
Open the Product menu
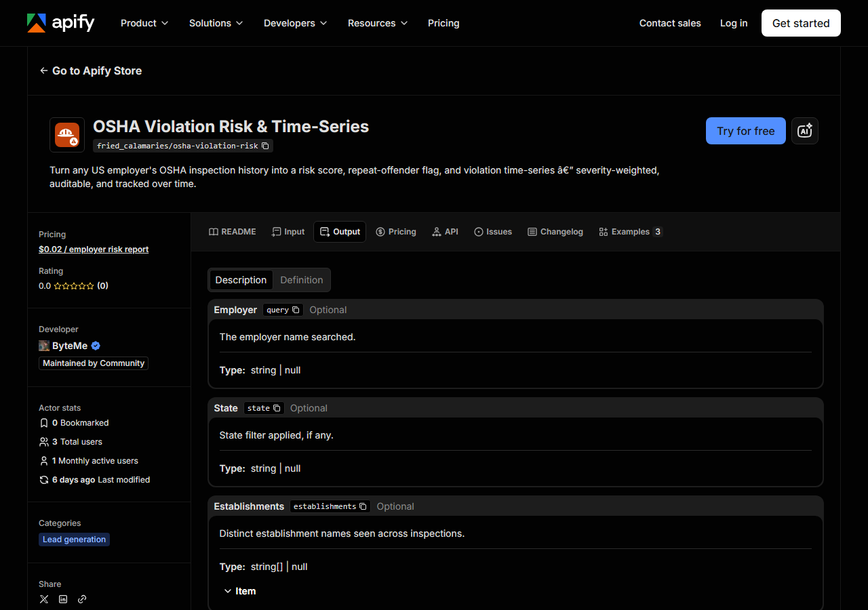pyautogui.click(x=144, y=23)
